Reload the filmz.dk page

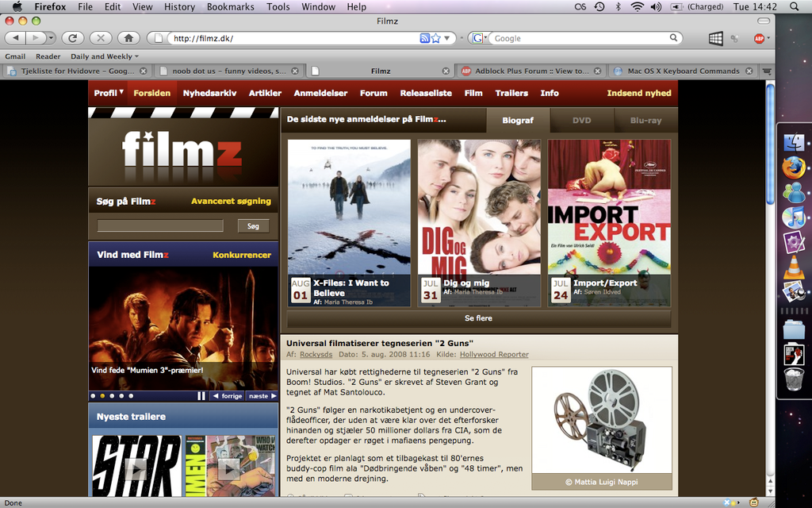[x=72, y=38]
